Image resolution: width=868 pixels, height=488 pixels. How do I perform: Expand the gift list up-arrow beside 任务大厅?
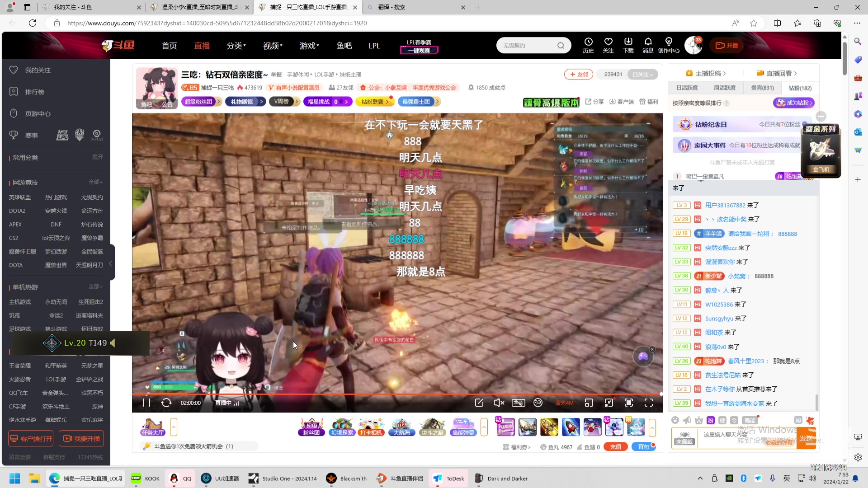174,427
